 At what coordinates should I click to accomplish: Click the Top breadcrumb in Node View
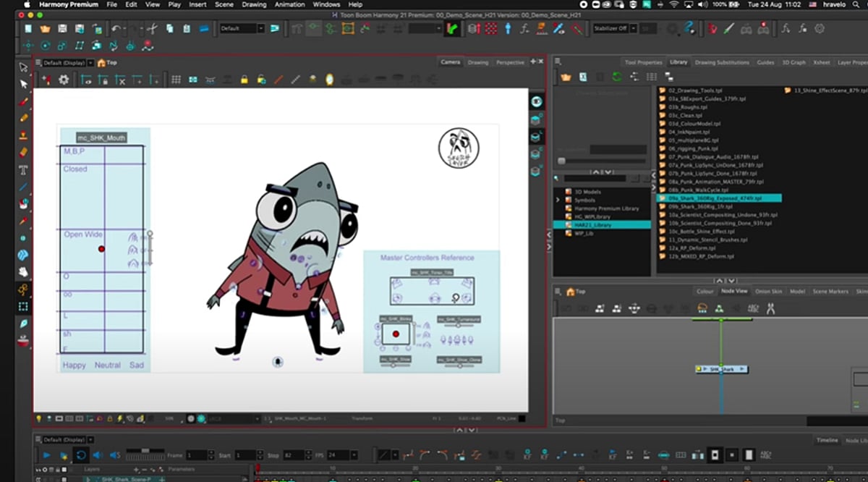580,292
